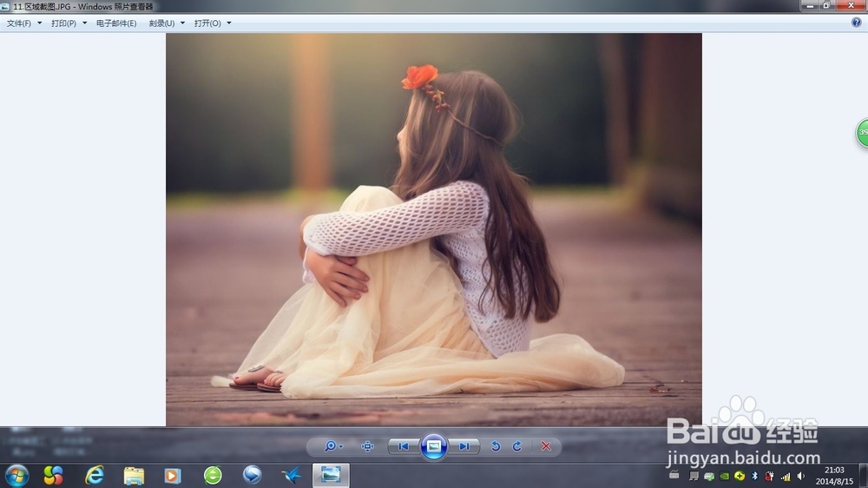Select the Photo Viewer taskbar button
The height and width of the screenshot is (488, 868).
[331, 475]
